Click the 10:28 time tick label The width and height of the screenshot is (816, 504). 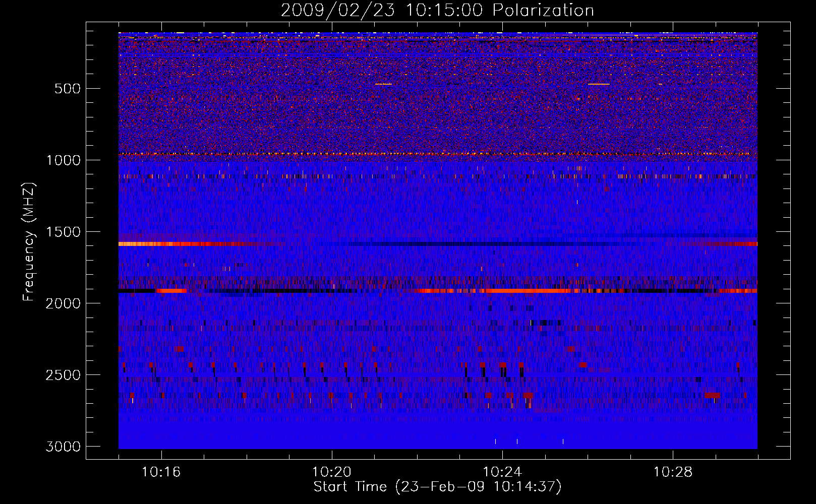[673, 472]
